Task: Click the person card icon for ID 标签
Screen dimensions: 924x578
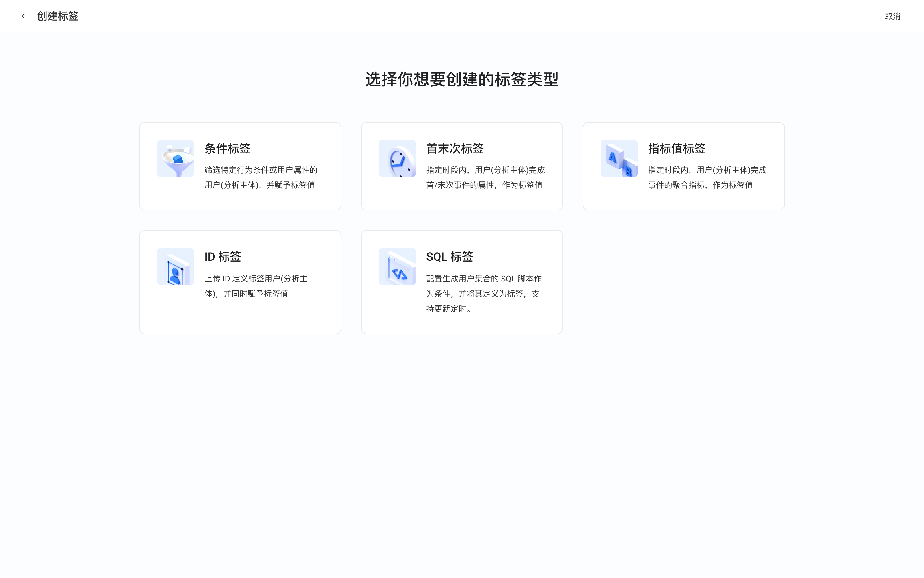Action: (175, 266)
